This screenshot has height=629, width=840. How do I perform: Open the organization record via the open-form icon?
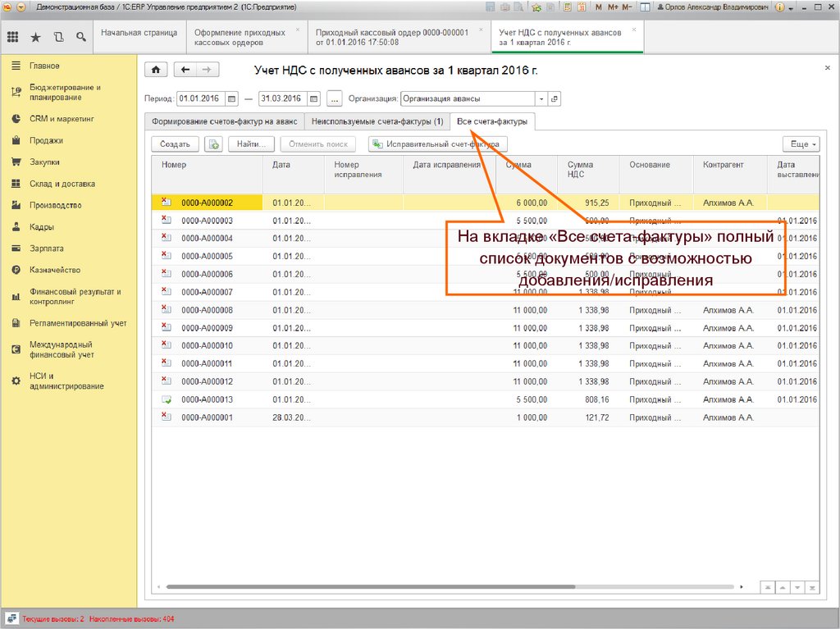click(x=555, y=99)
